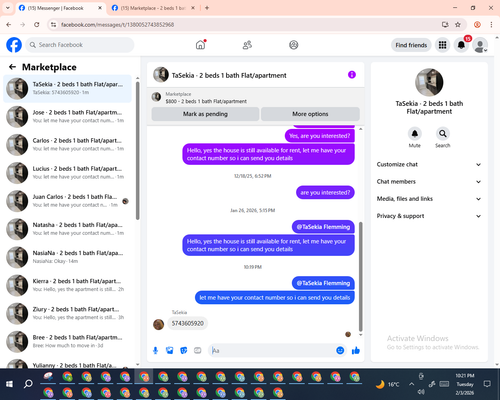The height and width of the screenshot is (400, 500).
Task: Click the large listing thumbnail in right panel
Action: coord(429,82)
